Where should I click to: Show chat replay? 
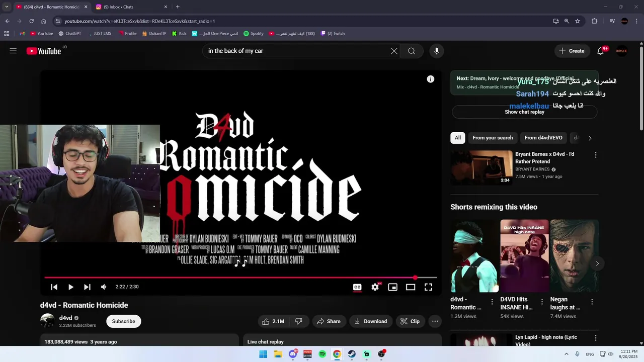point(525,112)
